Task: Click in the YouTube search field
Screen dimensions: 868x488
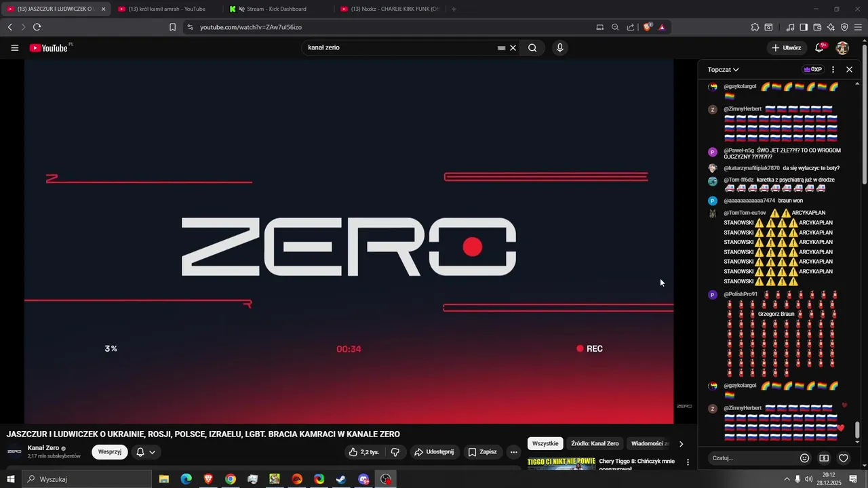Action: [400, 48]
